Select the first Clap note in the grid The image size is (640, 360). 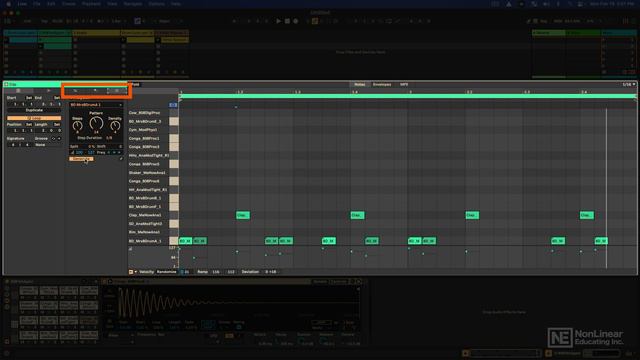243,215
